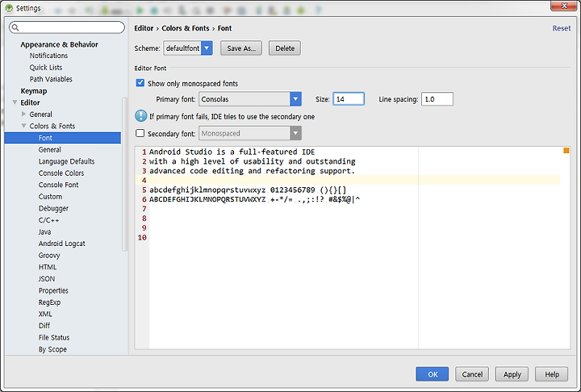Open Language Defaults settings
Image resolution: width=581 pixels, height=392 pixels.
pyautogui.click(x=66, y=161)
